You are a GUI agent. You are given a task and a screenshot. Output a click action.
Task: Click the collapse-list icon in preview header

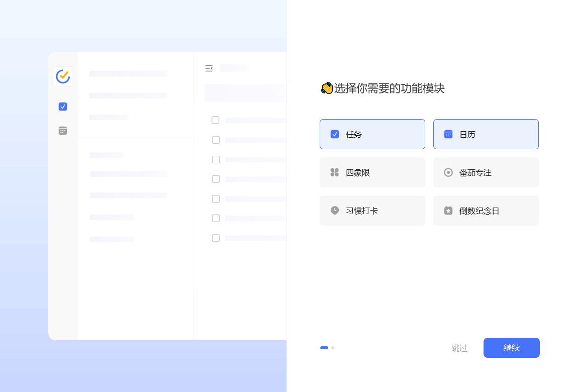[x=209, y=68]
